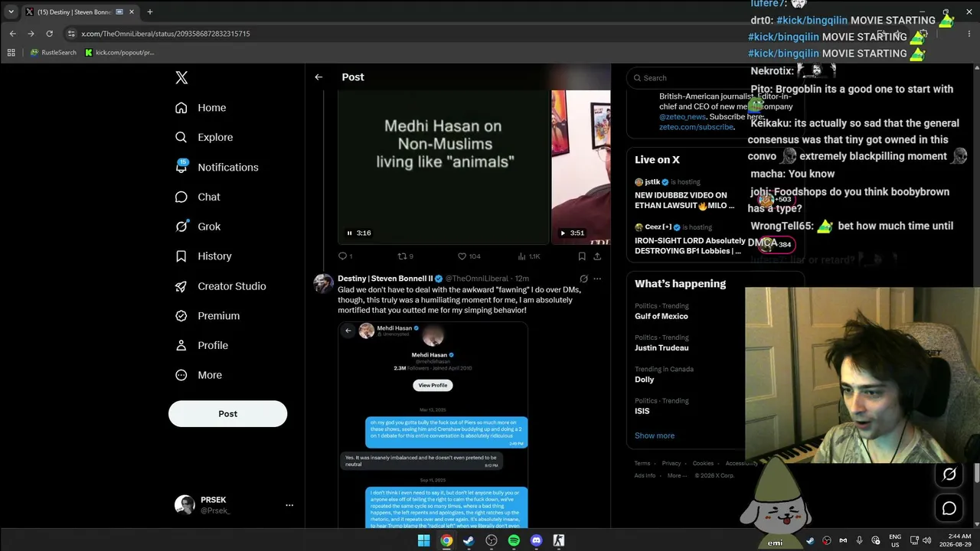This screenshot has height=551, width=980.
Task: Expand the More menu in the sidebar
Action: (198, 375)
